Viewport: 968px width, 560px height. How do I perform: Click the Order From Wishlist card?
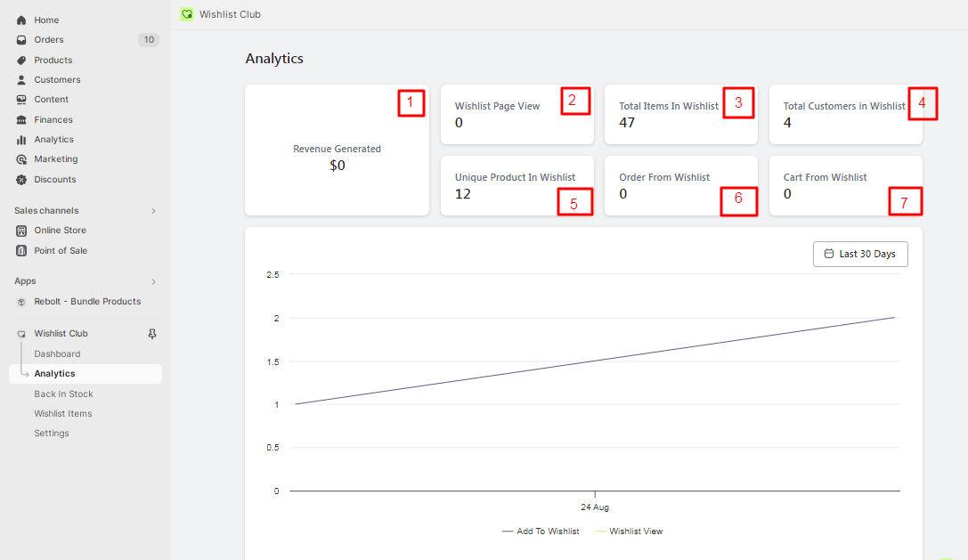click(681, 186)
